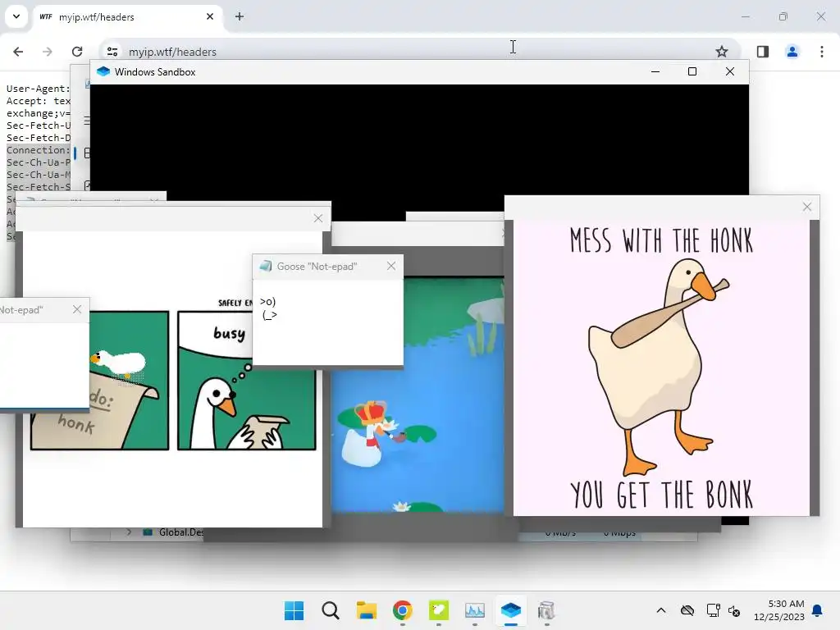Open the notification bell
The width and height of the screenshot is (840, 630).
click(818, 610)
